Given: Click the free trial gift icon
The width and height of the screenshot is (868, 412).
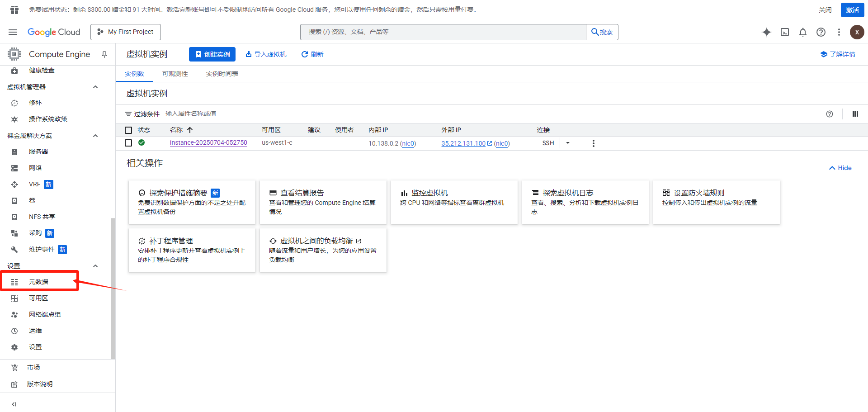Looking at the screenshot, I should pos(14,9).
